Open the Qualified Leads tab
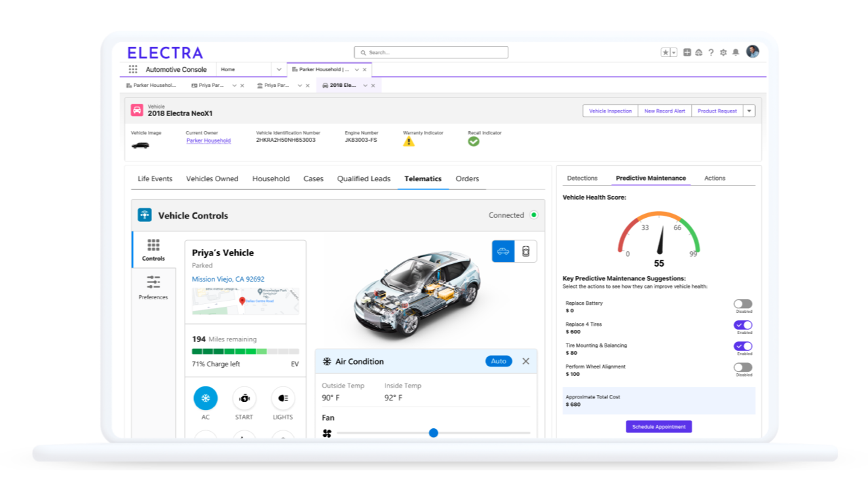This screenshot has height=488, width=868. 364,179
